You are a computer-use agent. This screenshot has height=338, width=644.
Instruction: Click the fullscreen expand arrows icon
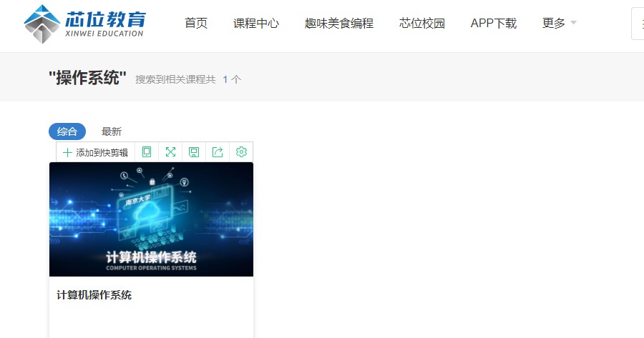[x=170, y=152]
